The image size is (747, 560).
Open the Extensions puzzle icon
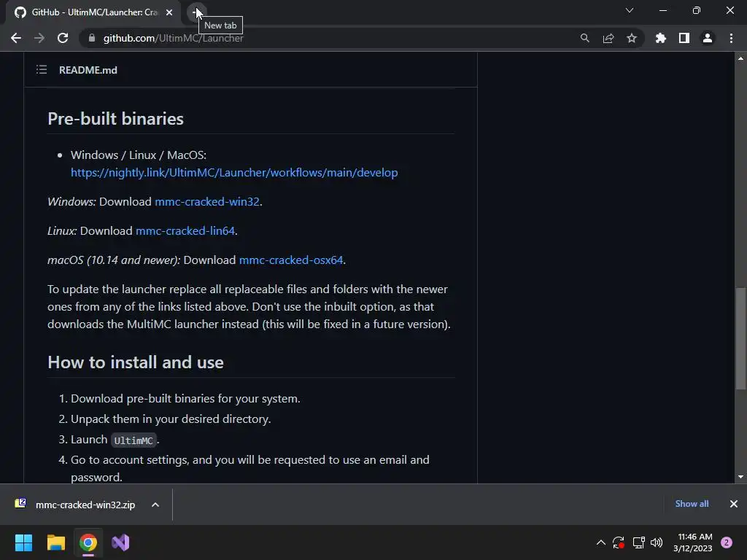coord(660,38)
